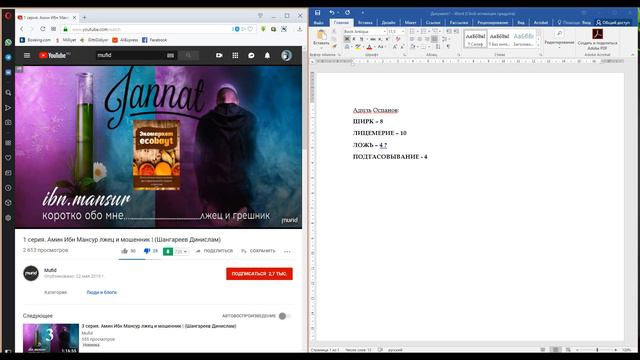The height and width of the screenshot is (360, 640).
Task: Open more actions ellipsis under video
Action: pos(287,251)
